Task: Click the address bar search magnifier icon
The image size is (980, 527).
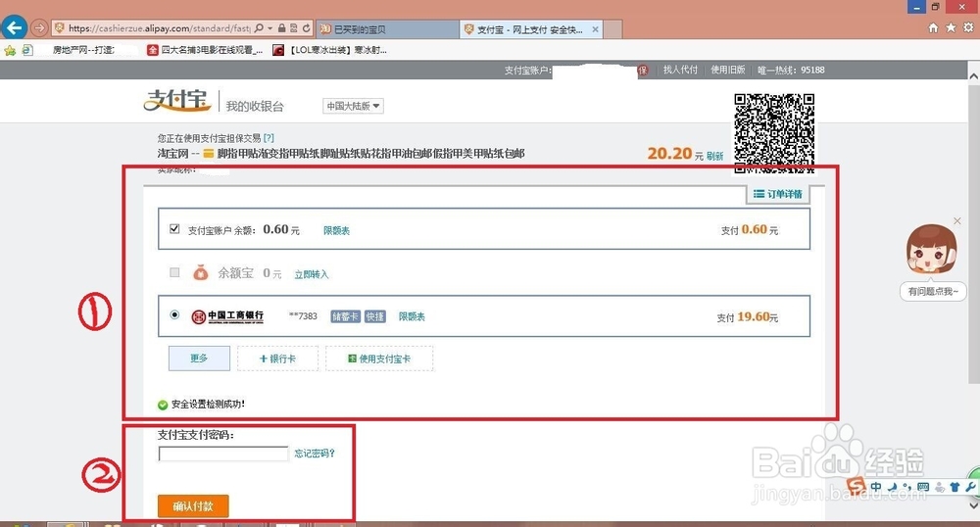Action: [260, 28]
